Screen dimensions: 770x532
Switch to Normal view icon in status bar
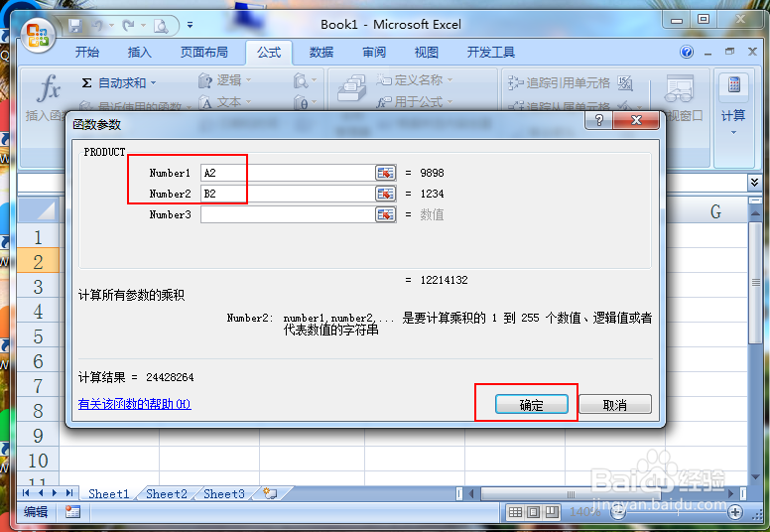(515, 512)
